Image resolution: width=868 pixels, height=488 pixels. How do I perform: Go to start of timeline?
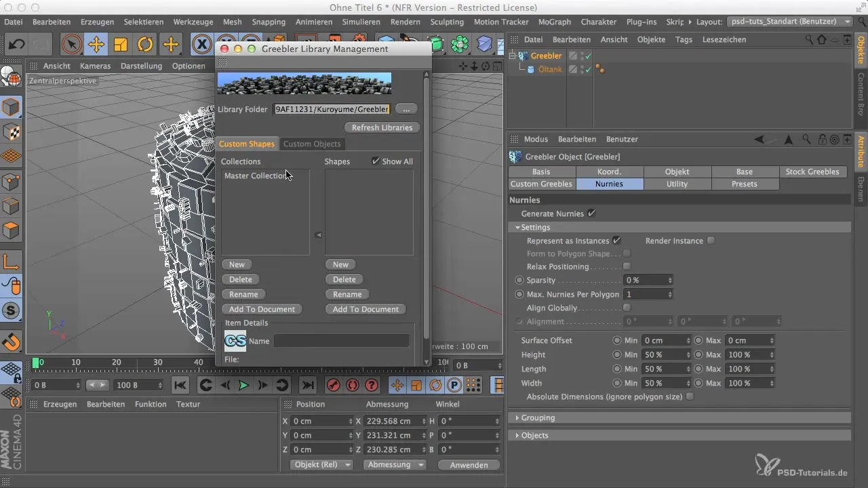point(180,385)
